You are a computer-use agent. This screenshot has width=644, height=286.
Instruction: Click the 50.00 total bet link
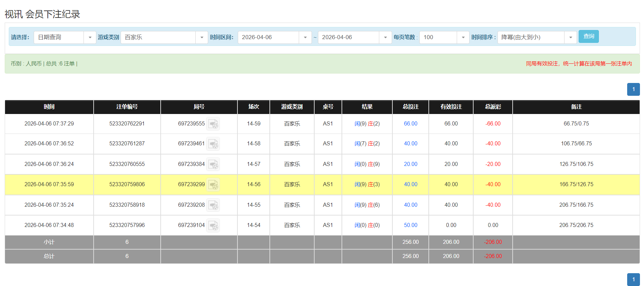(x=410, y=225)
